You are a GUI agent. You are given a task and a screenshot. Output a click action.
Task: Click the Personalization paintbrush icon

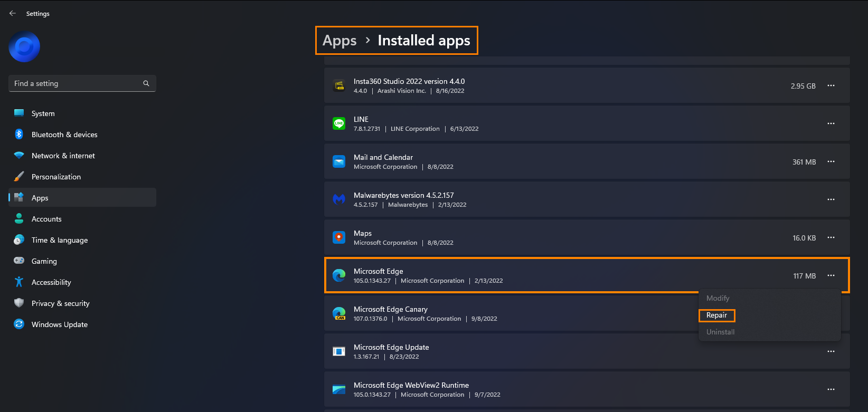pyautogui.click(x=19, y=176)
